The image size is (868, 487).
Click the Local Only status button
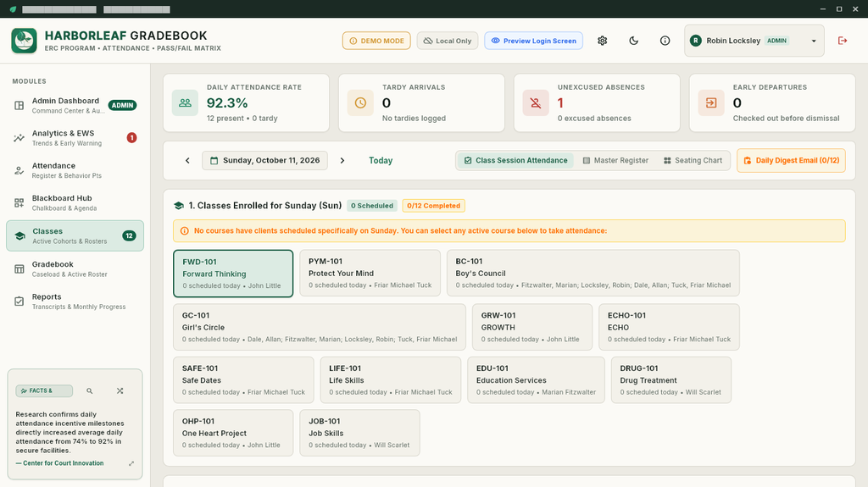click(x=448, y=41)
